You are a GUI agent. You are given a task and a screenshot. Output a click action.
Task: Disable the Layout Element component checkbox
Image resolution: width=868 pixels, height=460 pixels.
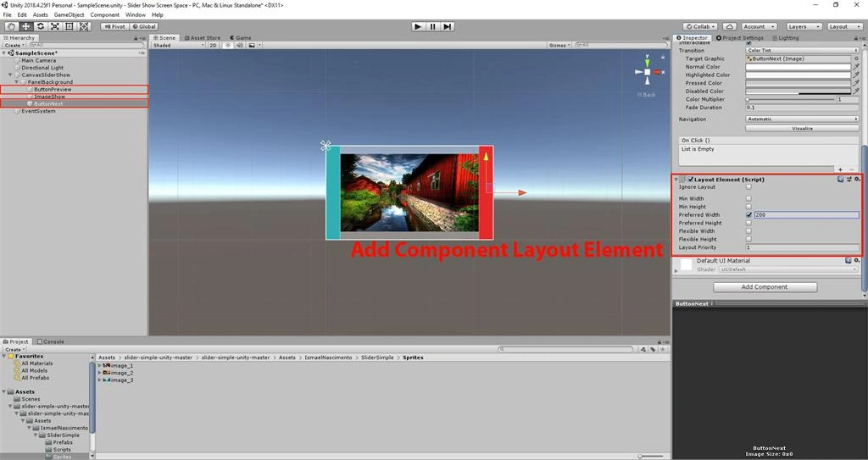[691, 180]
